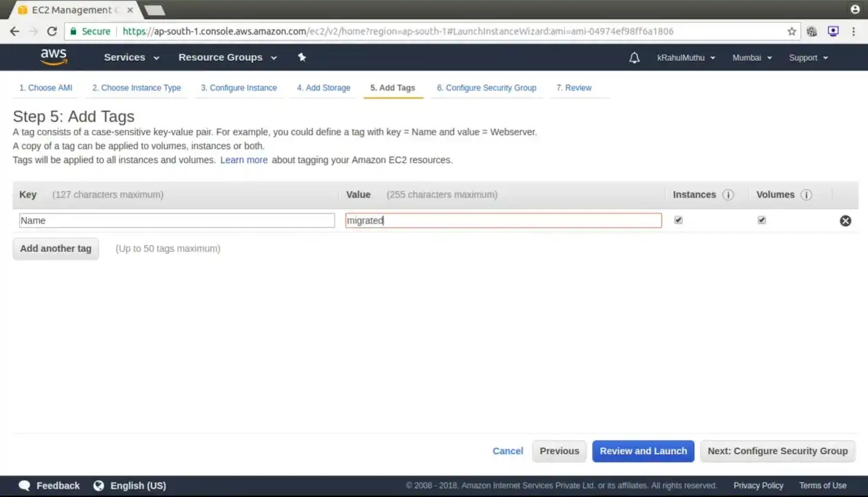
Task: Open the Chrome menu three-dot icon
Action: click(855, 31)
